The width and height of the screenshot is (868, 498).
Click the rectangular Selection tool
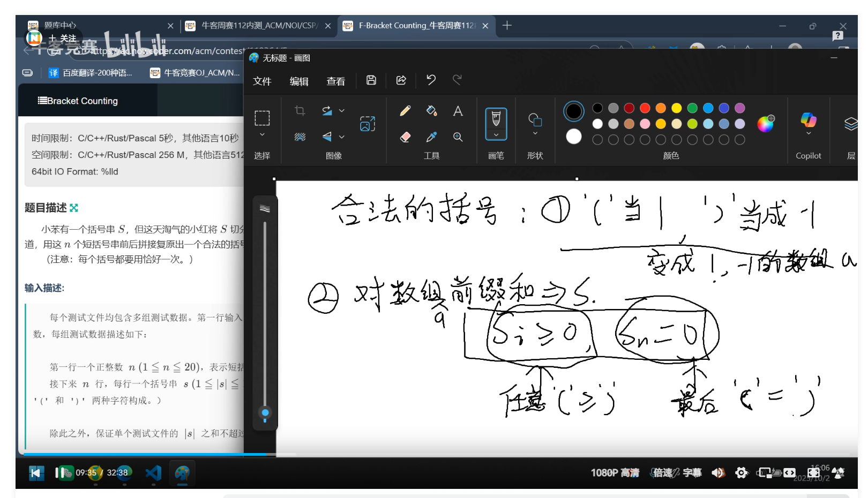[x=262, y=118]
